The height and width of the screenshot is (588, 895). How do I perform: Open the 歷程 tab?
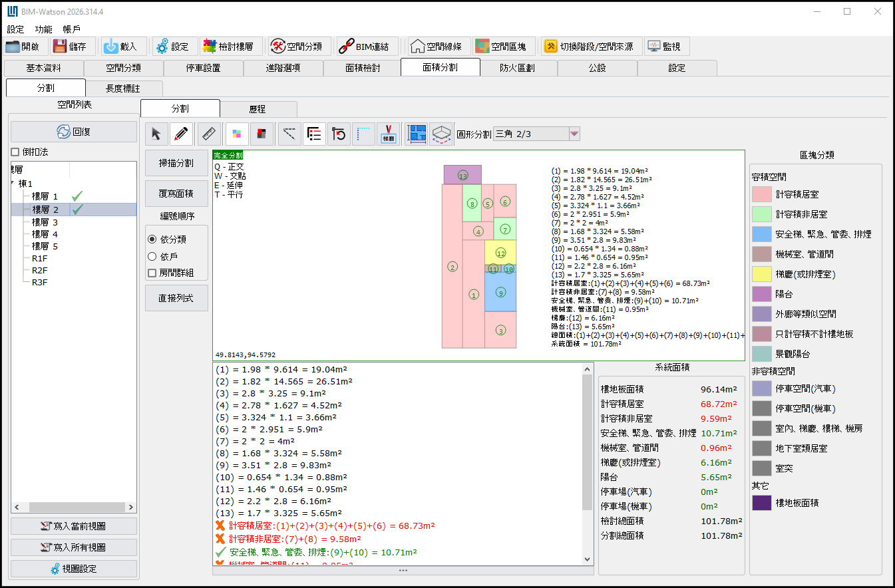(258, 109)
